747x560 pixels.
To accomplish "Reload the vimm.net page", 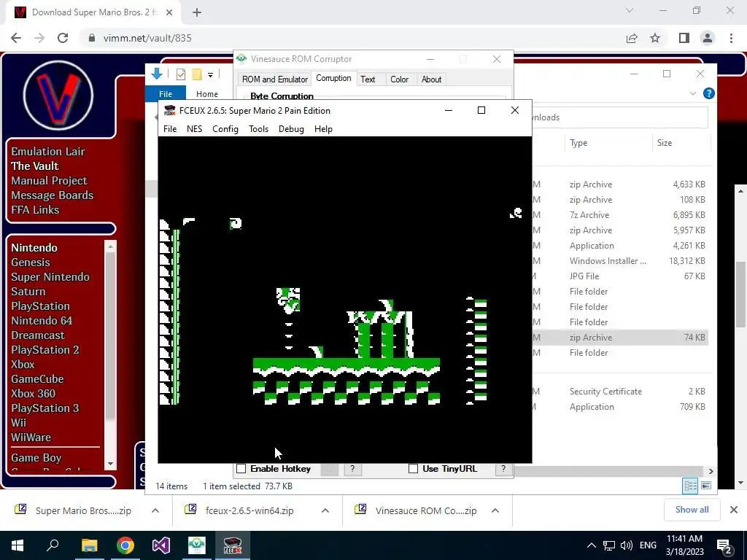I will point(63,38).
